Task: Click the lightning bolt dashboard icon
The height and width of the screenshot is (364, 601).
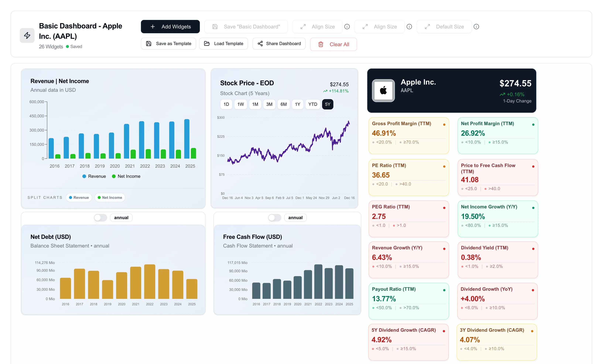Action: pos(27,35)
